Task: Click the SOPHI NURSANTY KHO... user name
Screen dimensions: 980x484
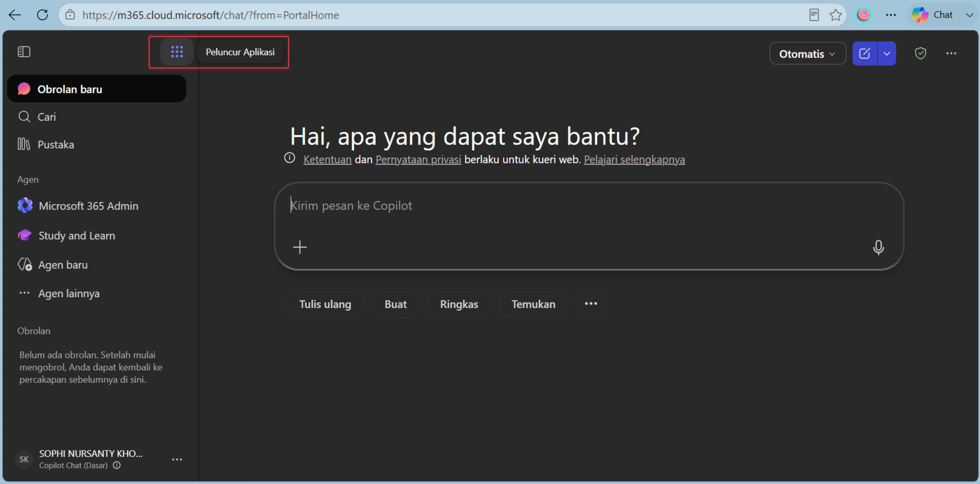Action: pyautogui.click(x=91, y=454)
